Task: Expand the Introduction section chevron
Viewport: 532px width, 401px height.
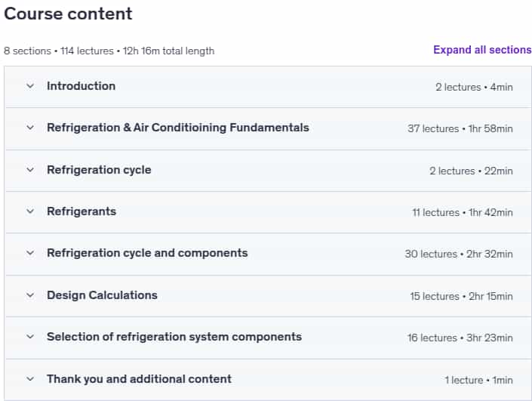Action: click(30, 86)
